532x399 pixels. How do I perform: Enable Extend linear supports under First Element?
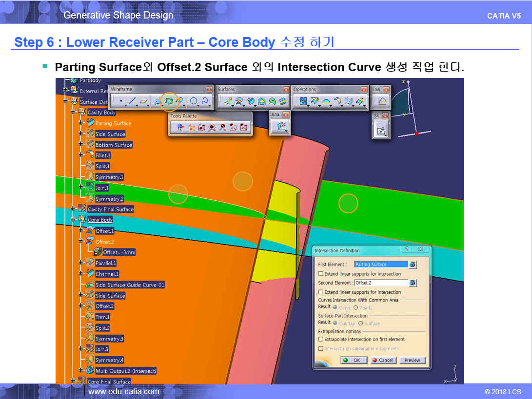pyautogui.click(x=321, y=274)
